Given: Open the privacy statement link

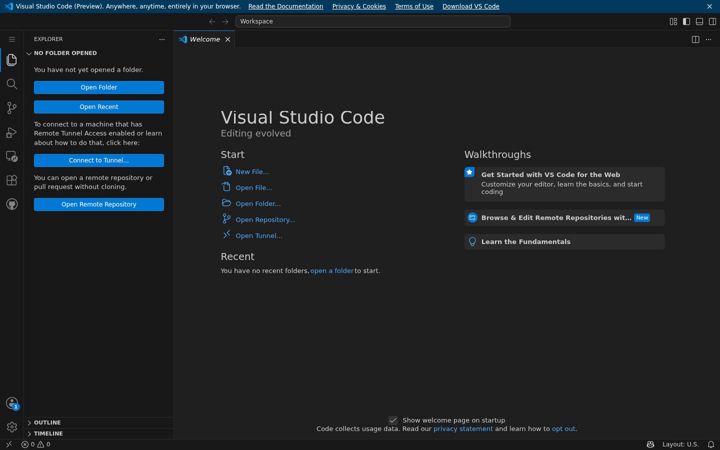Looking at the screenshot, I should 463,429.
